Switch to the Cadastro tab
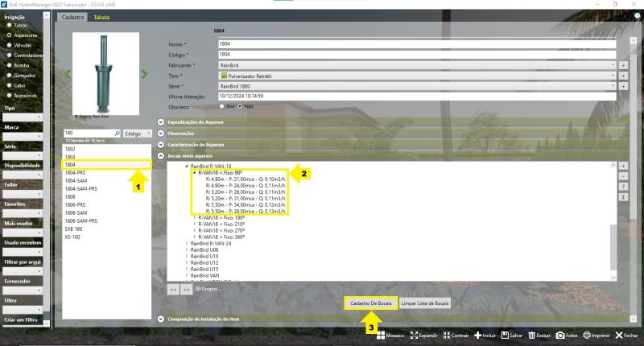644x346 pixels. [x=73, y=17]
